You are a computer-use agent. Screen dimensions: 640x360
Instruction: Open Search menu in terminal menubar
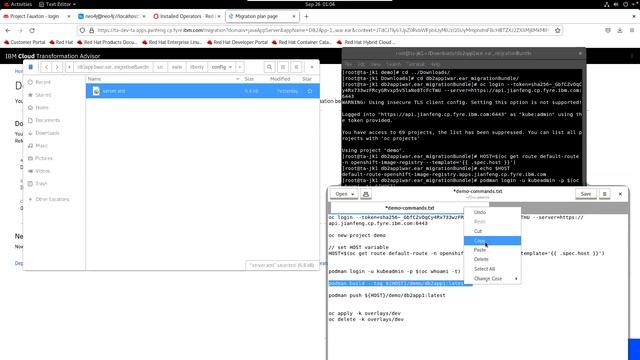394,64
